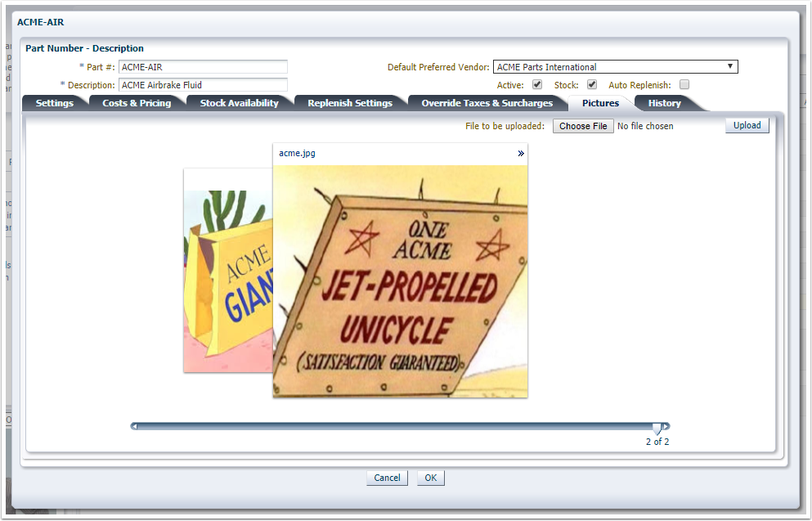Cancel the part dialog

point(387,478)
